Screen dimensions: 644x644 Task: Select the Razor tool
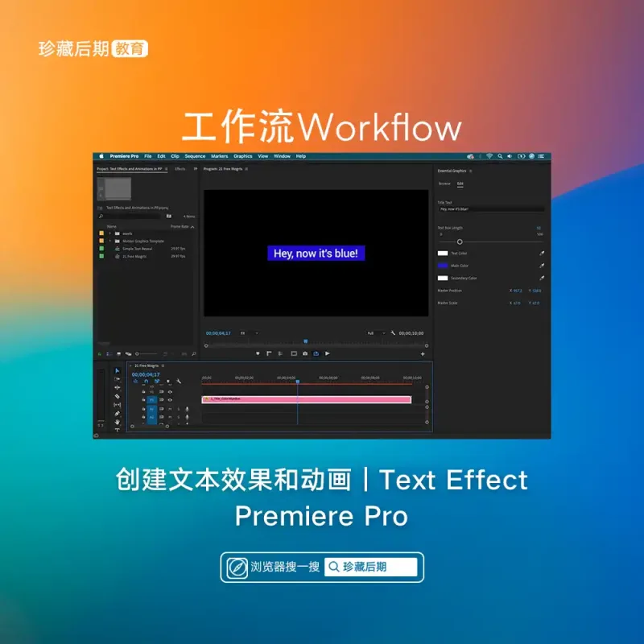(118, 396)
